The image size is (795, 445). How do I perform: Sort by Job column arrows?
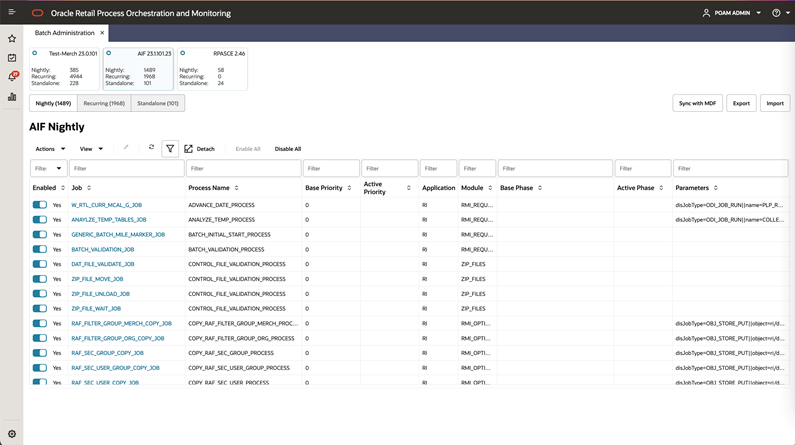point(89,188)
